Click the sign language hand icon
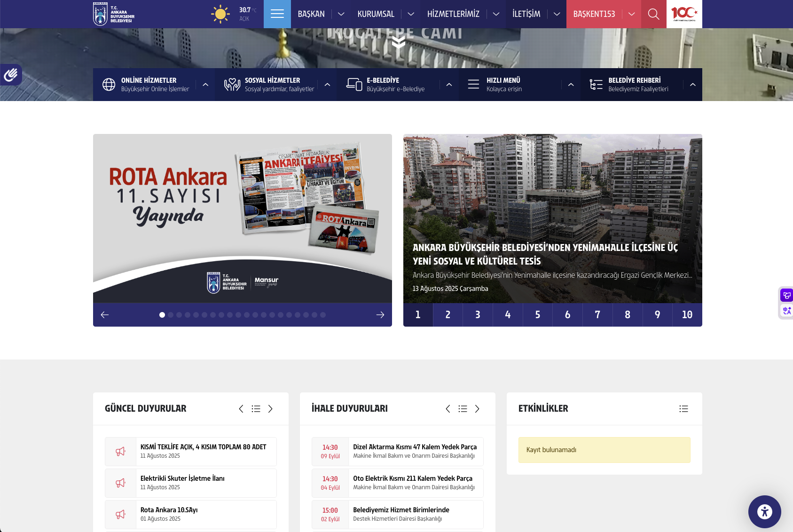Screen dimensions: 793x532 tap(10, 75)
